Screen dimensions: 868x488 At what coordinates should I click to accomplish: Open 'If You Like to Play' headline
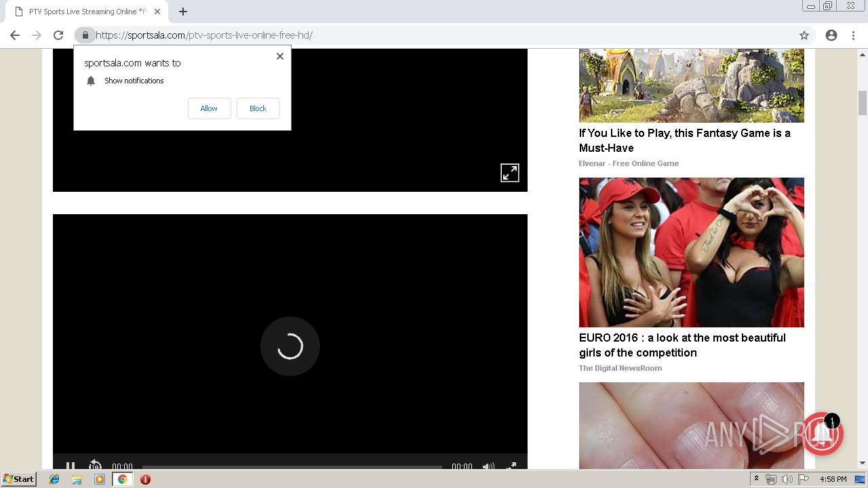click(x=685, y=140)
